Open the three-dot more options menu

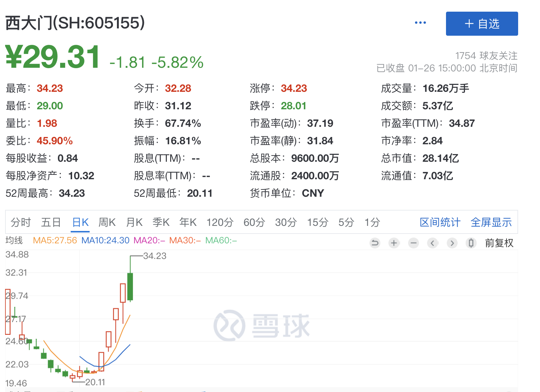coord(420,23)
